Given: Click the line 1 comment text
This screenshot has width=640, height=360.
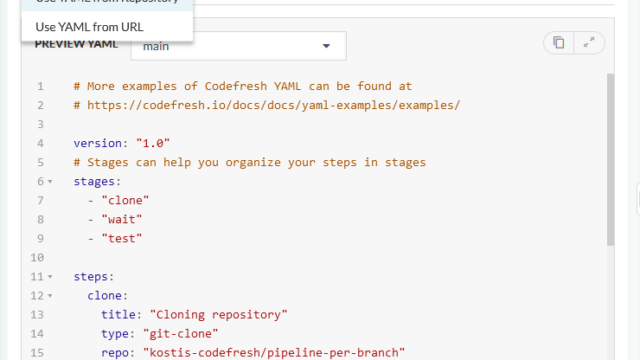Looking at the screenshot, I should coord(243,86).
